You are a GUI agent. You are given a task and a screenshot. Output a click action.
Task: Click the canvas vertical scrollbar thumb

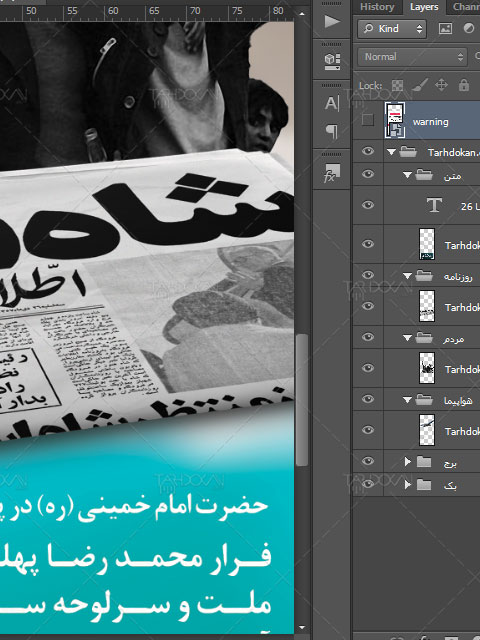click(302, 400)
